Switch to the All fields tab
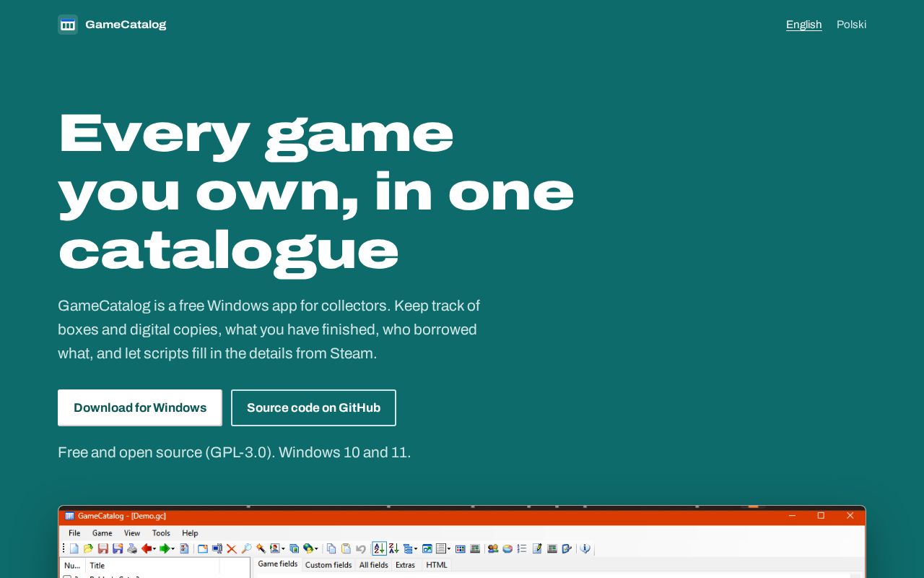Screen dimensions: 924x578 coord(374,565)
